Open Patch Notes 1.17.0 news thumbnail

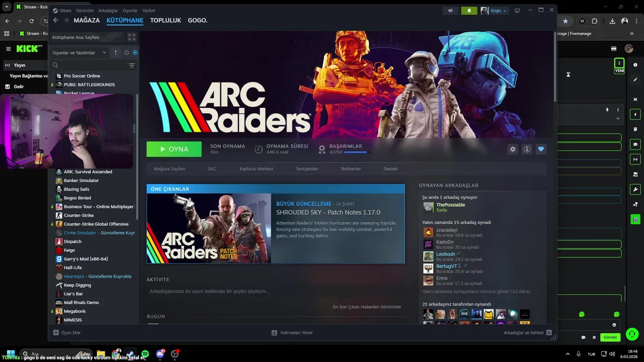[x=209, y=228]
